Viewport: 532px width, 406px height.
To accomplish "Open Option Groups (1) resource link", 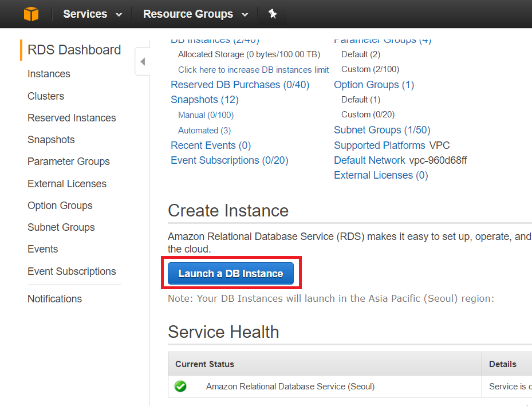I will point(374,85).
